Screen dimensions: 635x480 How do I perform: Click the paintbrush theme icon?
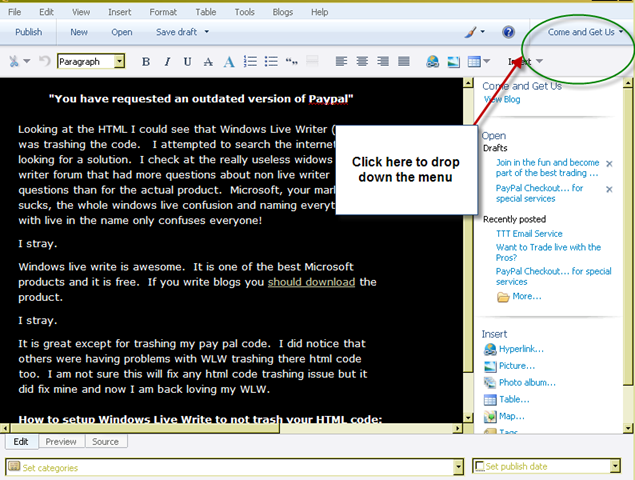click(x=471, y=32)
